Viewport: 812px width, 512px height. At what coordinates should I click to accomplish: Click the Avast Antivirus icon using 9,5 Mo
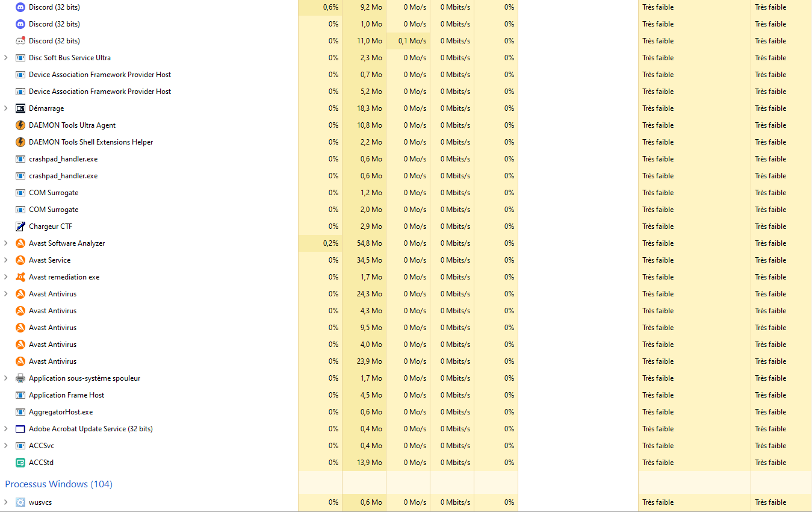pos(20,328)
